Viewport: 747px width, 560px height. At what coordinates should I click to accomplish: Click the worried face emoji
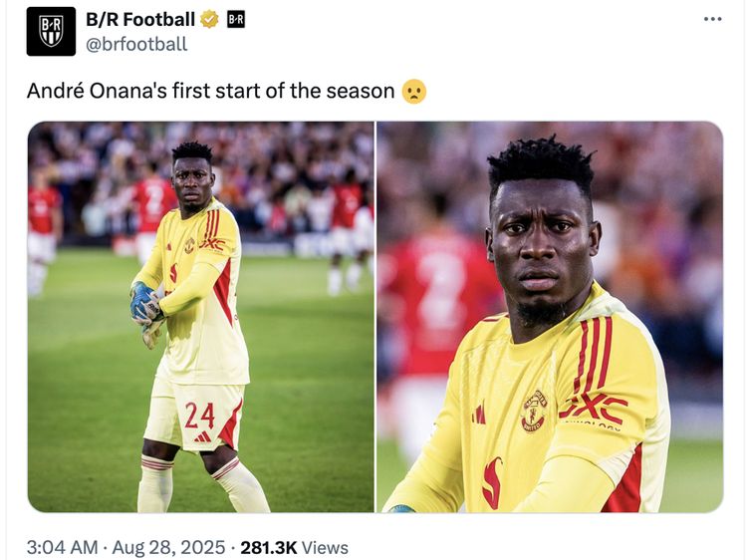(x=414, y=91)
